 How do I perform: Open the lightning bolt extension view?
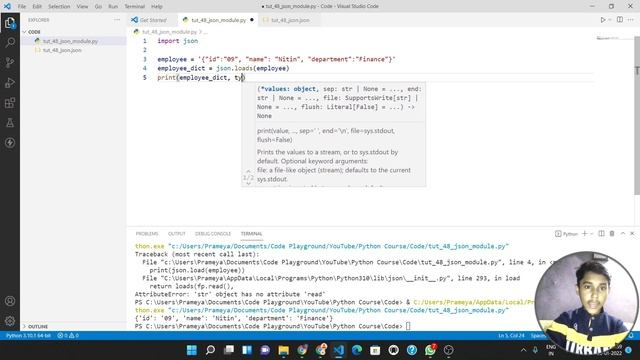(10, 142)
